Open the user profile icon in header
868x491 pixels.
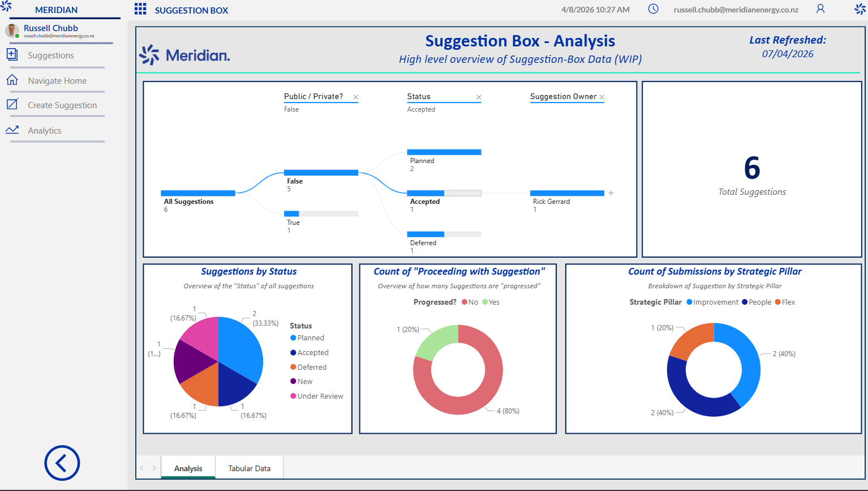click(820, 9)
